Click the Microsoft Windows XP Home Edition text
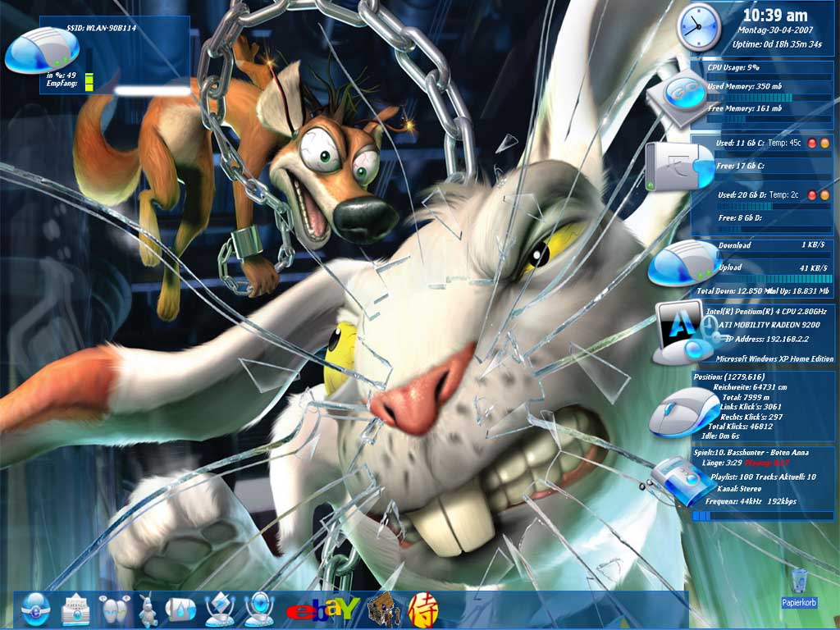Viewport: 840px width, 630px height. coord(774,358)
